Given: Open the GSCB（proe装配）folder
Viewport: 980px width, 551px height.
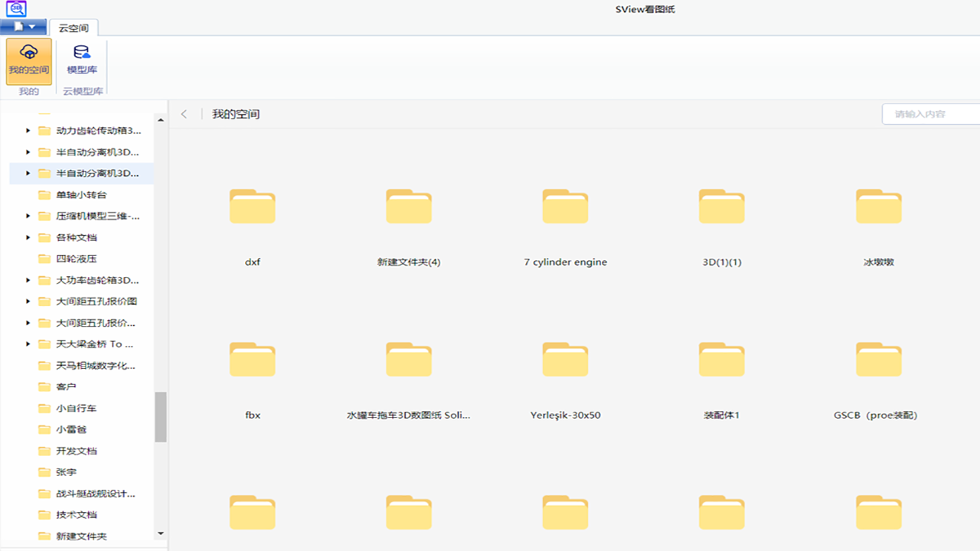Looking at the screenshot, I should coord(878,359).
